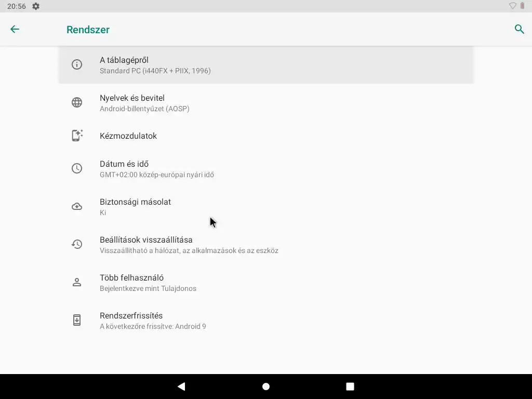Viewport: 532px width, 399px height.
Task: Open Nyelvek és bevitel settings
Action: pyautogui.click(x=266, y=103)
